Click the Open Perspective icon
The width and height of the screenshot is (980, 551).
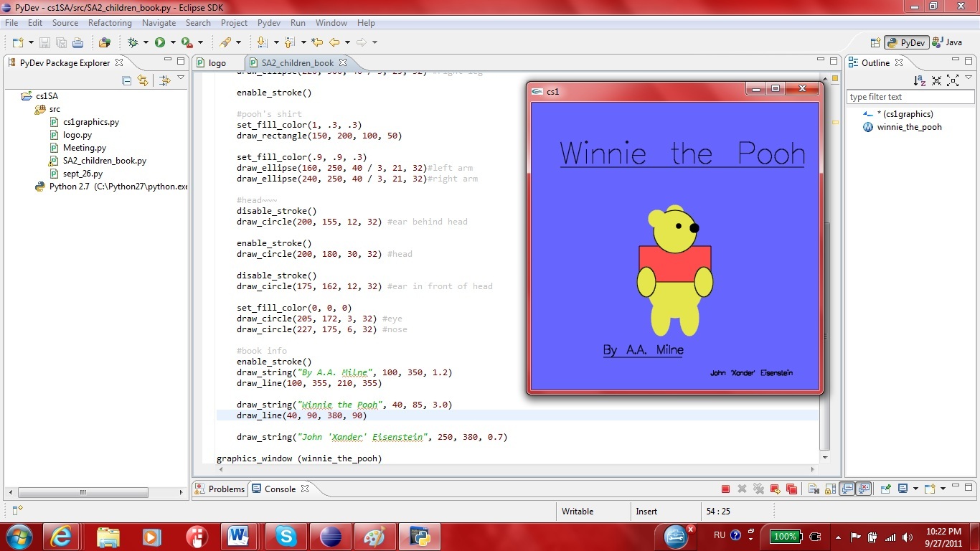tap(875, 42)
